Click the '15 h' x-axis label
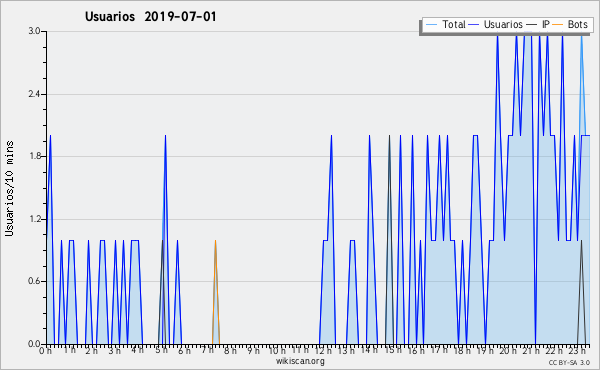 click(393, 350)
